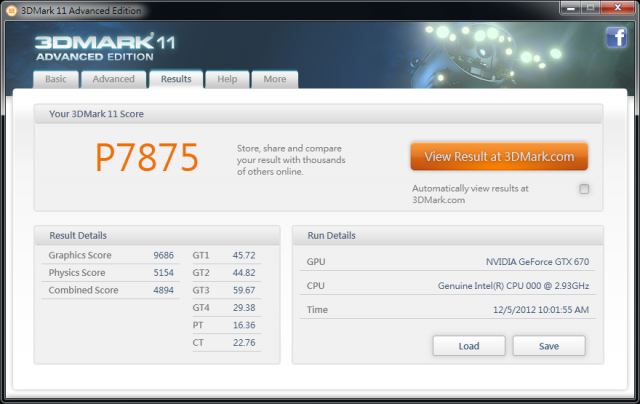Image resolution: width=640 pixels, height=404 pixels.
Task: Click the Load button
Action: [x=469, y=346]
